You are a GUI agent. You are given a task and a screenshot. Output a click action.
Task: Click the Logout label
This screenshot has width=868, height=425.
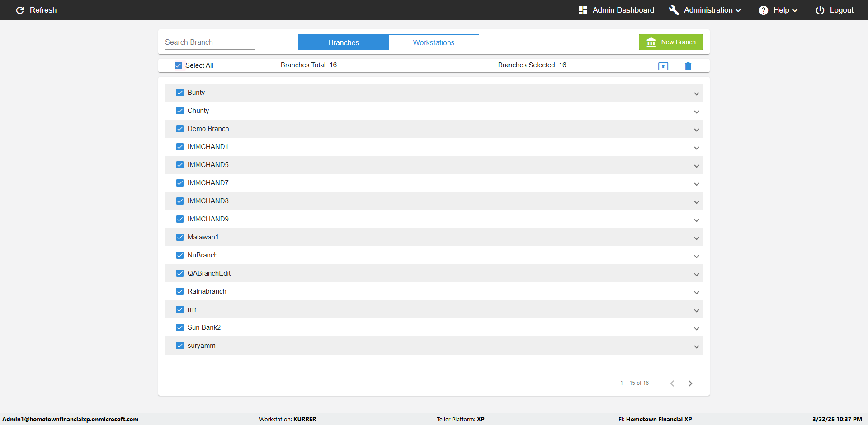(x=841, y=10)
